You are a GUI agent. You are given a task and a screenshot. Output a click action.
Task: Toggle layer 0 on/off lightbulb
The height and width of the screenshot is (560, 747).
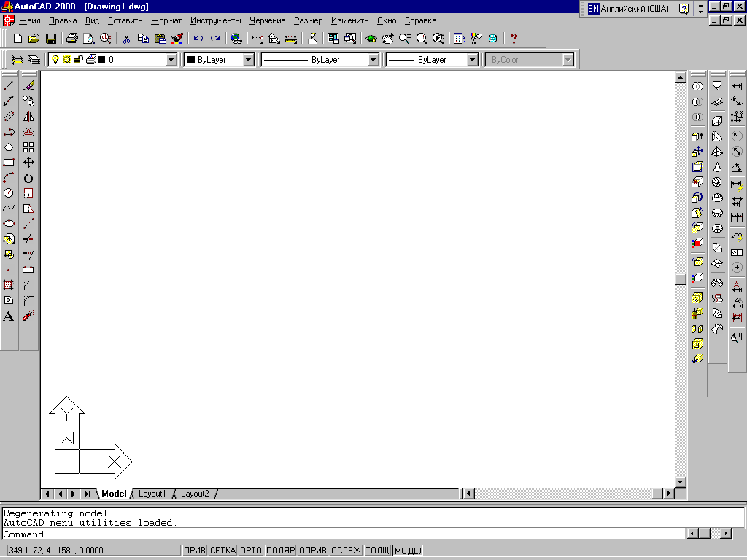point(55,60)
